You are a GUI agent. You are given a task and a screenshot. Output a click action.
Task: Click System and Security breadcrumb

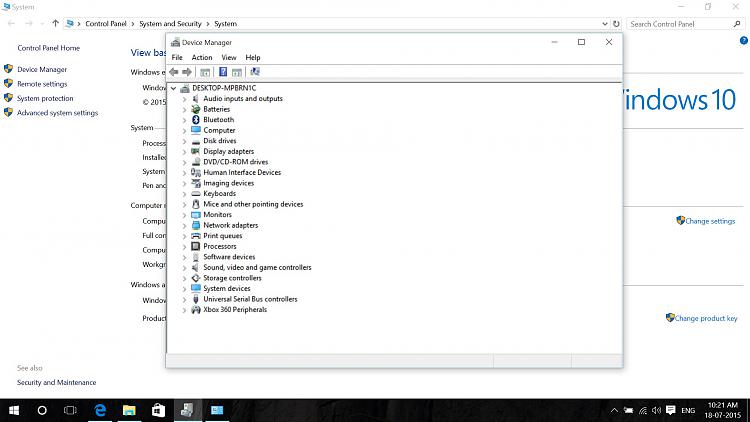pyautogui.click(x=170, y=23)
